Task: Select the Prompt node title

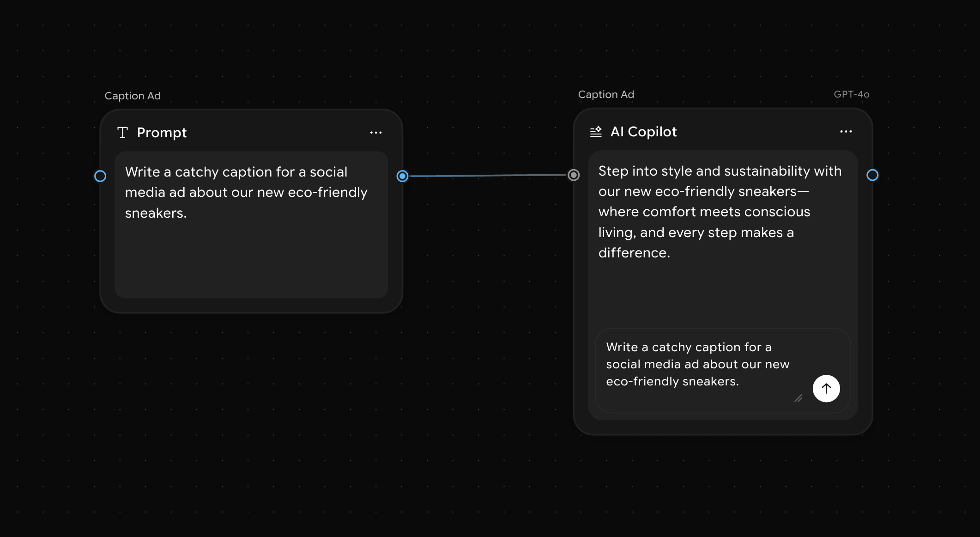Action: click(162, 133)
